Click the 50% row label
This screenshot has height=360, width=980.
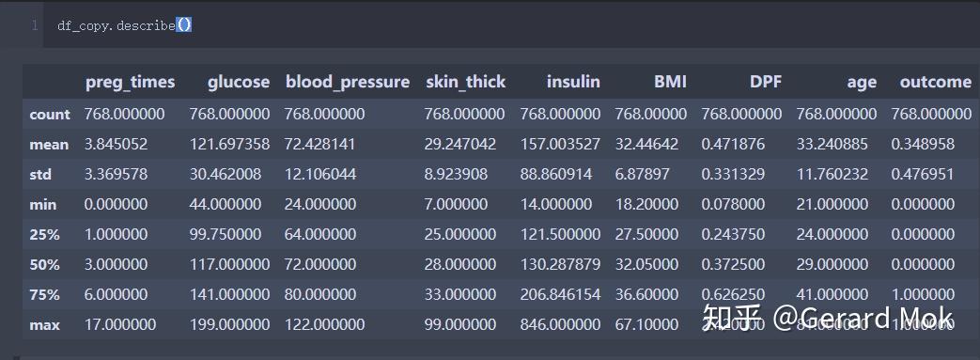pos(44,264)
